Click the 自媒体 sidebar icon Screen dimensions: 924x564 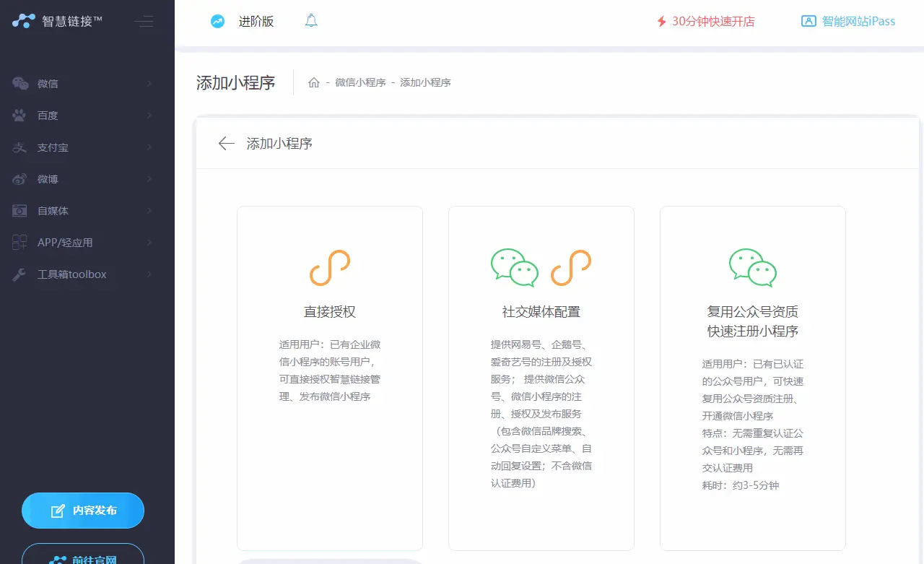pos(21,210)
